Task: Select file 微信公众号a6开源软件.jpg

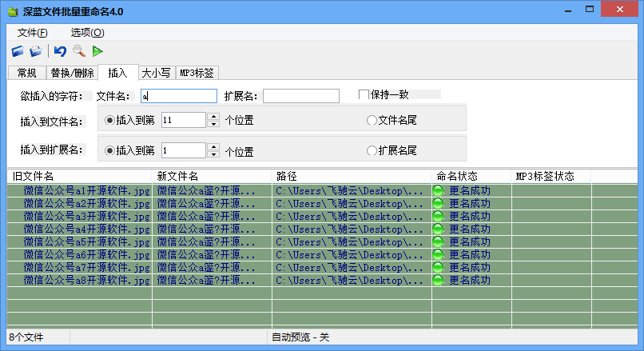Action: [x=86, y=254]
